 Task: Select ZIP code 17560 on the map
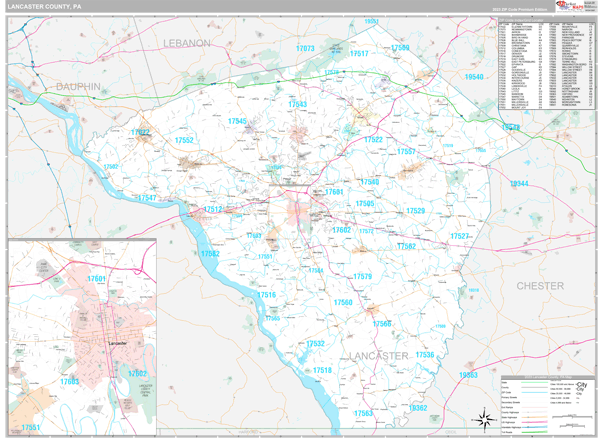point(343,302)
